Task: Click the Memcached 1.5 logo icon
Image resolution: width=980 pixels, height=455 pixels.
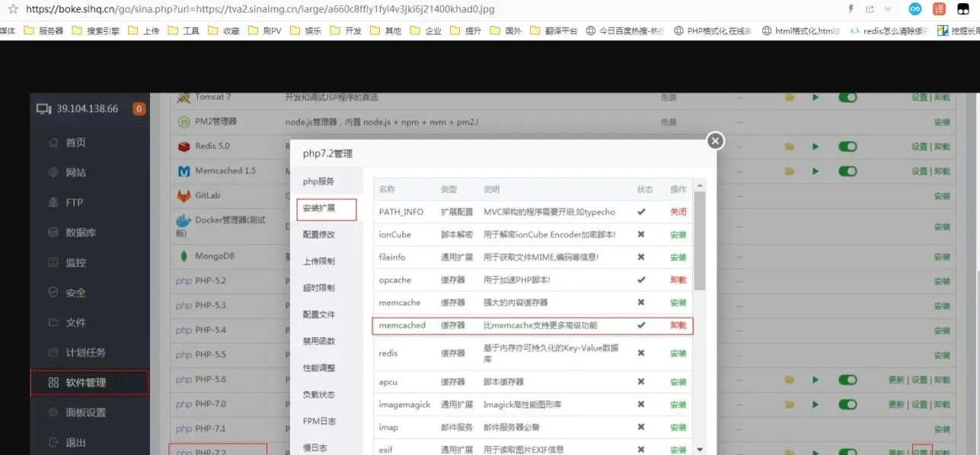Action: click(x=184, y=171)
